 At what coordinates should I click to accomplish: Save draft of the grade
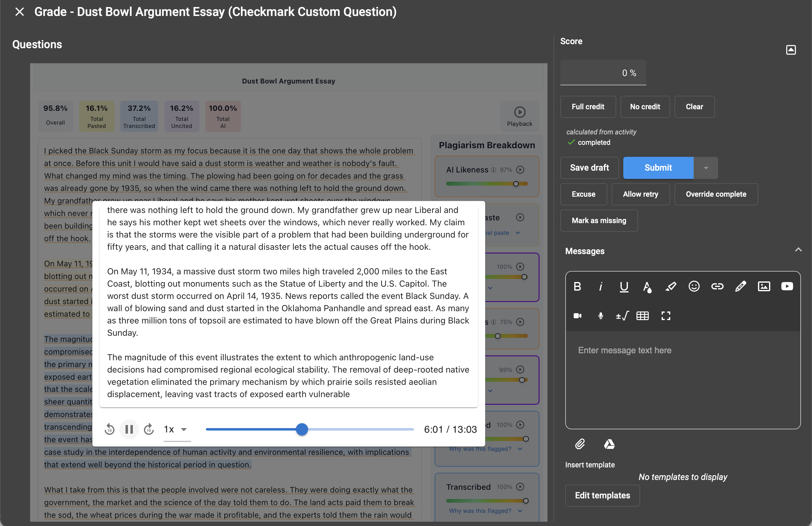click(x=589, y=168)
